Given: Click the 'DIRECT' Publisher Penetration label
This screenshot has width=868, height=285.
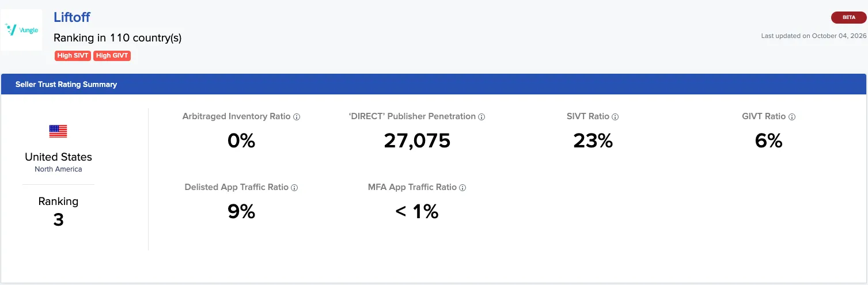Looking at the screenshot, I should pyautogui.click(x=412, y=116).
